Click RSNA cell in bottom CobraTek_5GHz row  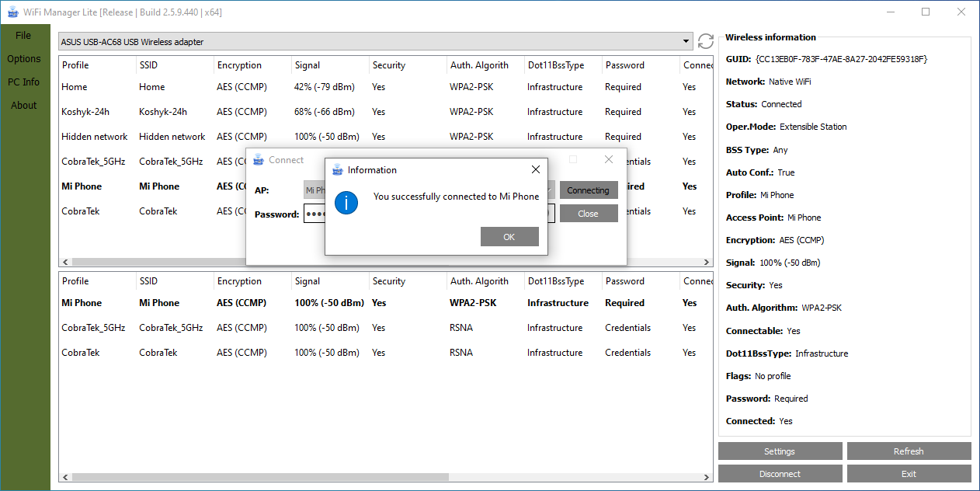461,328
